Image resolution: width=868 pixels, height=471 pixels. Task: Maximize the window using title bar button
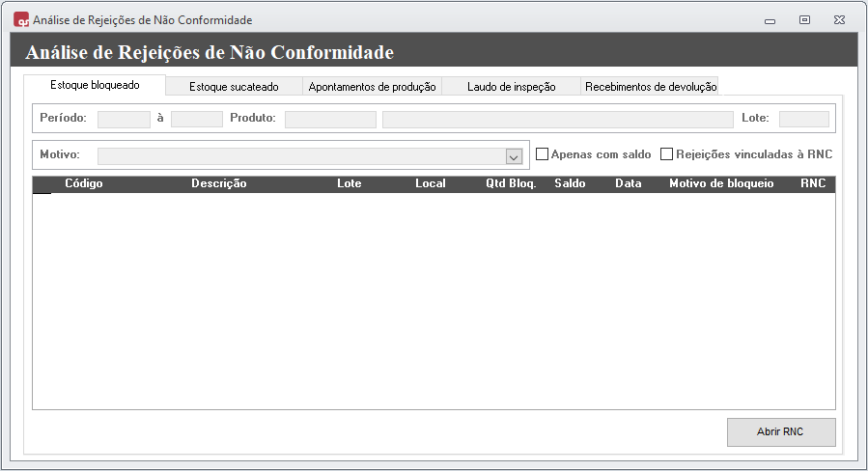pos(804,19)
